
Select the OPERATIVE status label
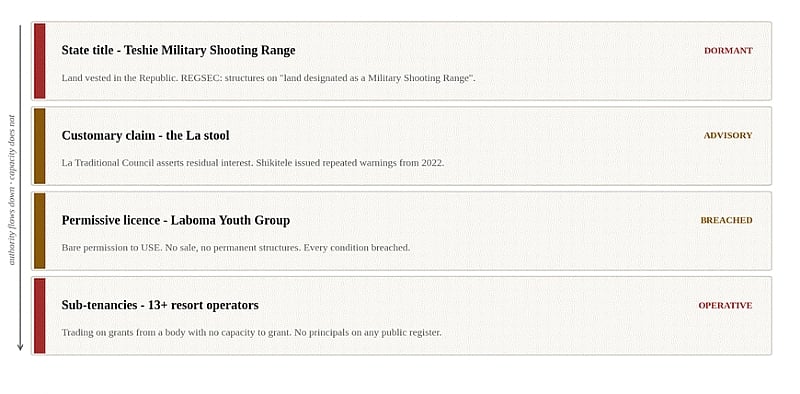pos(725,305)
